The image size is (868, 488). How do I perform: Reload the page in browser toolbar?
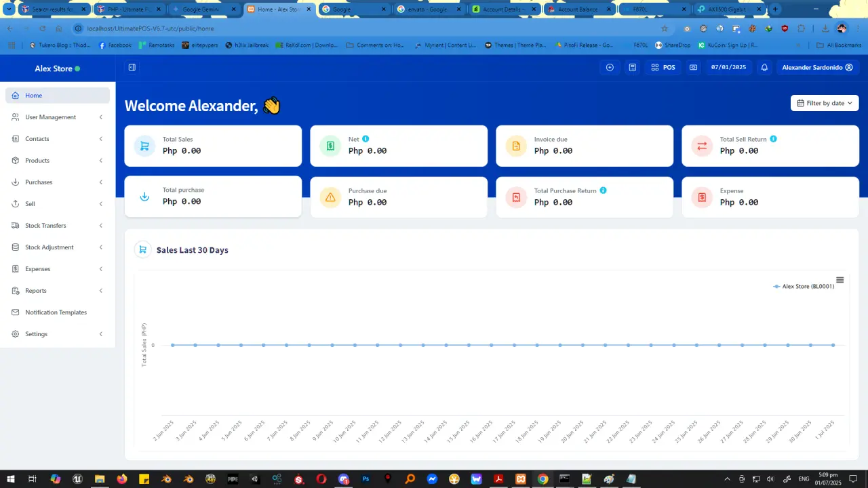(42, 28)
